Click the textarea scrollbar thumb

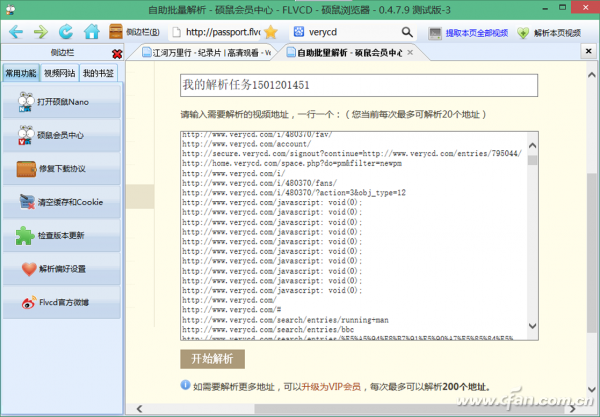click(532, 160)
